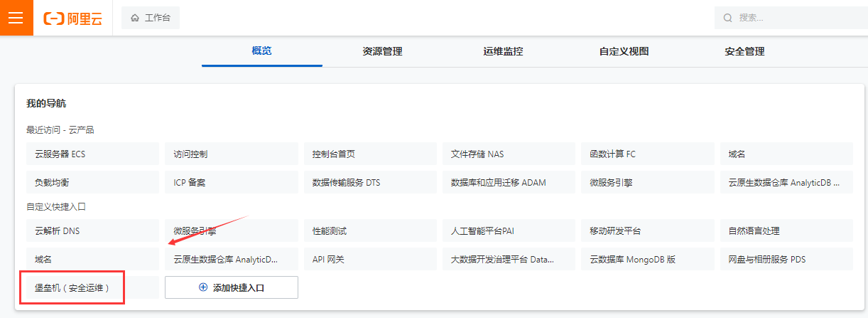This screenshot has height=318, width=868.
Task: Switch to the 资源管理 tab
Action: tap(383, 51)
